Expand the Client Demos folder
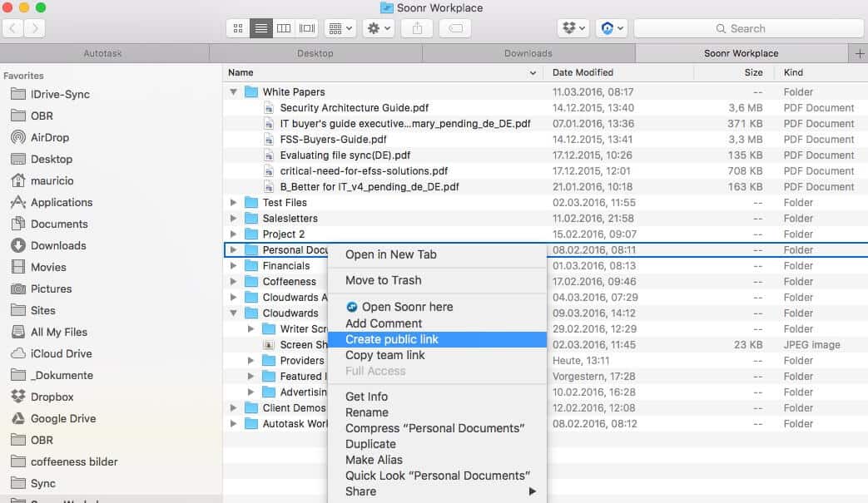This screenshot has width=868, height=503. coord(234,408)
